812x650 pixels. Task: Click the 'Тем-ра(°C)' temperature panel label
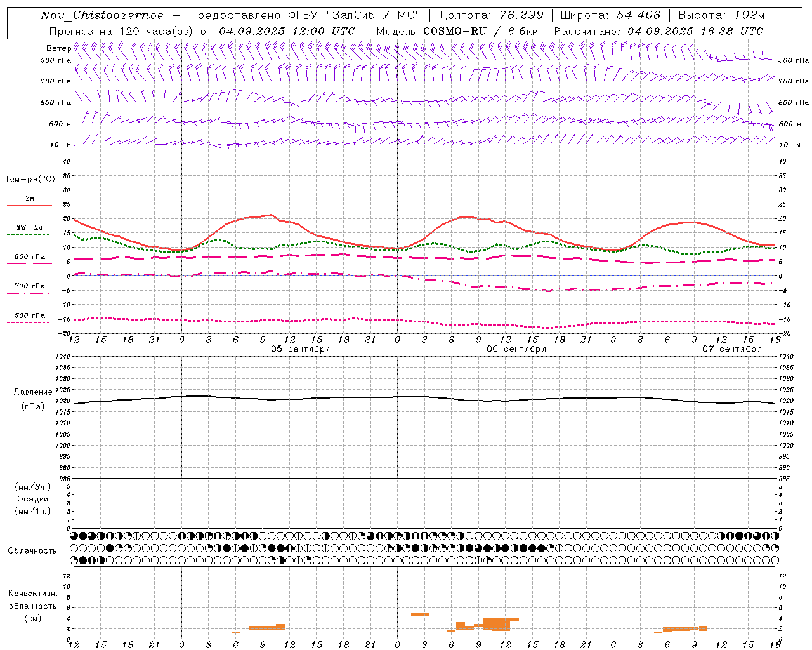30,180
